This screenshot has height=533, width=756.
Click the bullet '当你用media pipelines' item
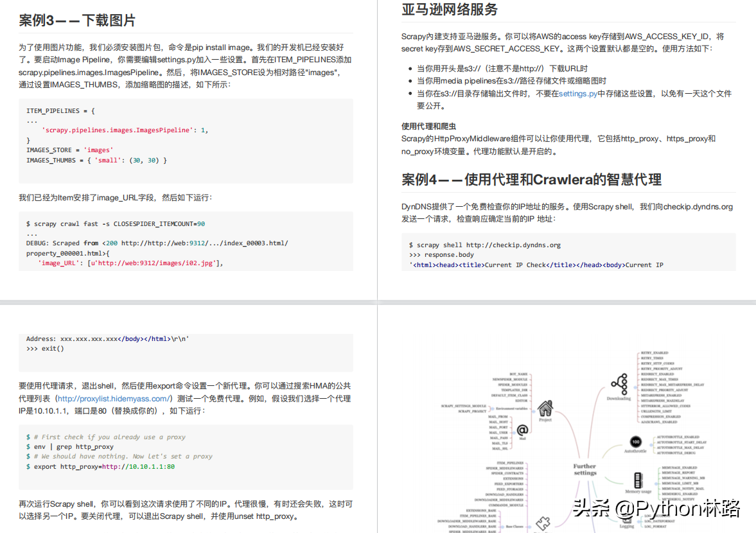[x=511, y=81]
